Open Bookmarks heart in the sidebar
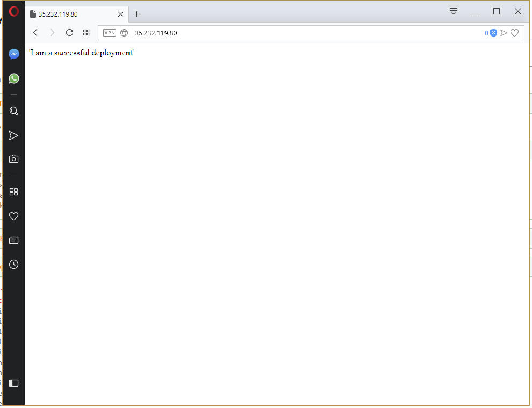 click(x=13, y=216)
